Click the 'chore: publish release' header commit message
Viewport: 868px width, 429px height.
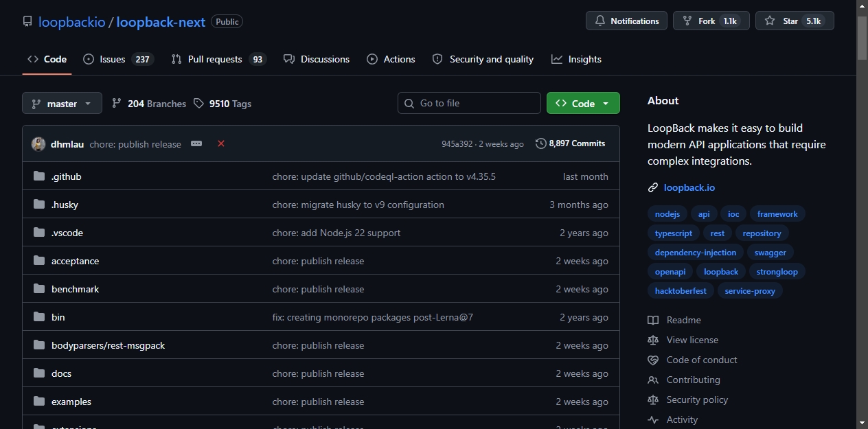coord(135,144)
